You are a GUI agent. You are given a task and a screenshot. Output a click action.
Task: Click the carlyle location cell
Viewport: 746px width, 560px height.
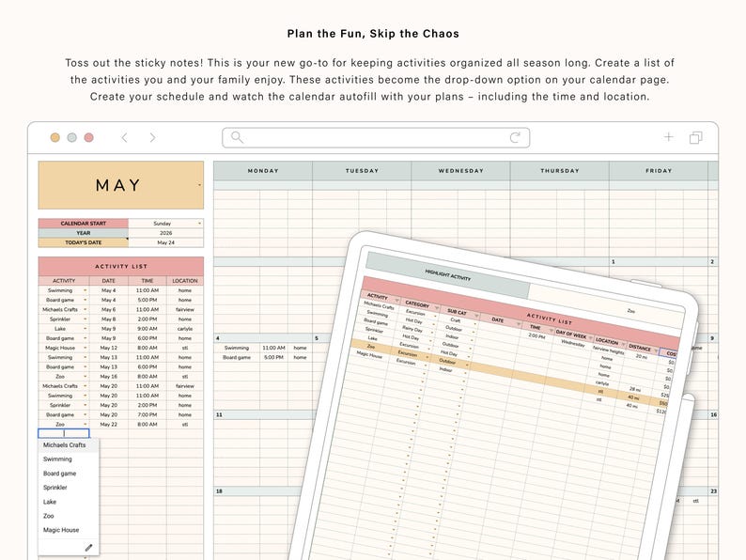pos(185,329)
